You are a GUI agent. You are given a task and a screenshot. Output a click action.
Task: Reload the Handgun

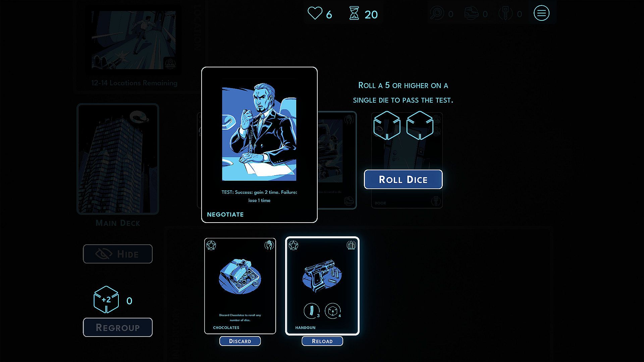(x=322, y=341)
